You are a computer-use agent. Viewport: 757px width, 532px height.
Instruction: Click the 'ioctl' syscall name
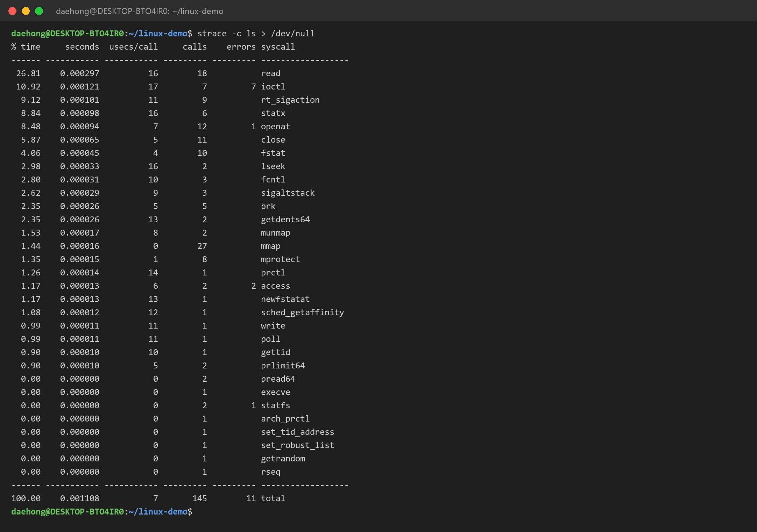click(273, 87)
